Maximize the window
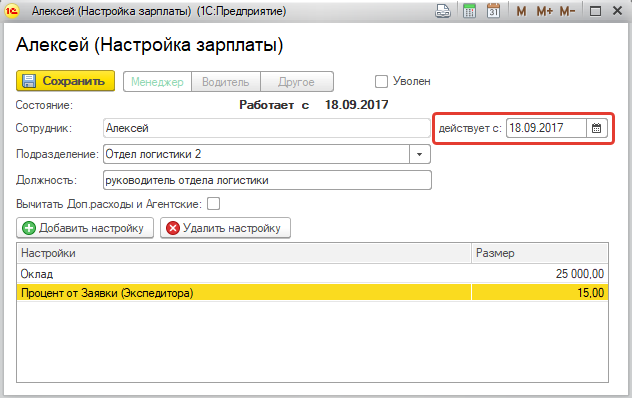Image resolution: width=632 pixels, height=398 pixels. tap(595, 11)
